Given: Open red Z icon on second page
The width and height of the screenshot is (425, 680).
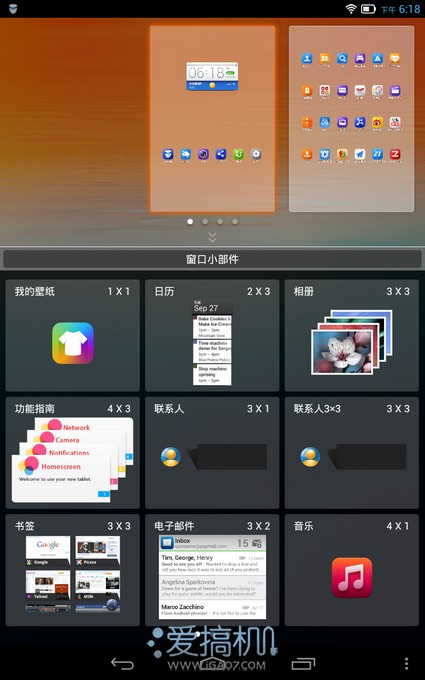Looking at the screenshot, I should click(395, 154).
